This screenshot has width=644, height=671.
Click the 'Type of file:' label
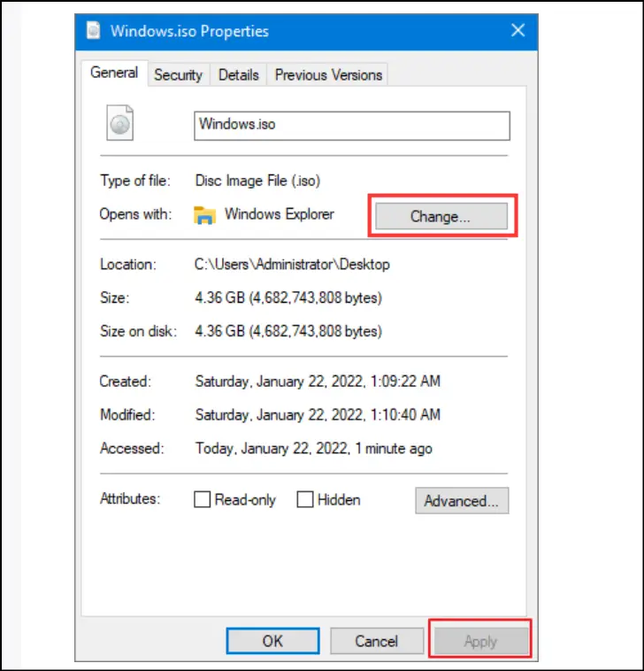click(x=135, y=181)
